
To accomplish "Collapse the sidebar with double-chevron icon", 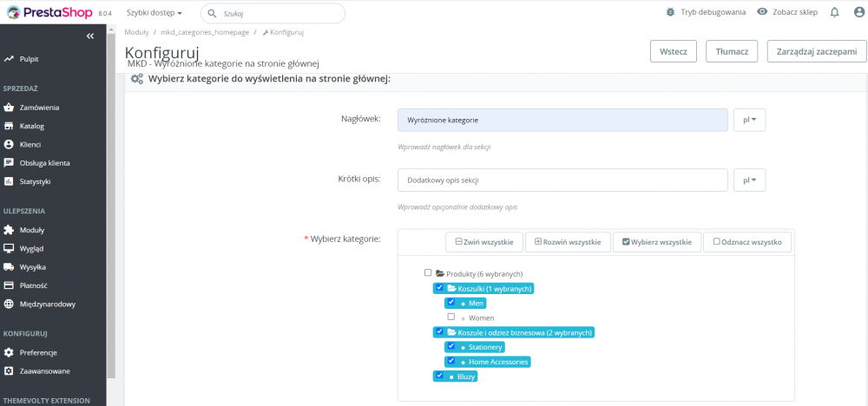I will tap(90, 36).
